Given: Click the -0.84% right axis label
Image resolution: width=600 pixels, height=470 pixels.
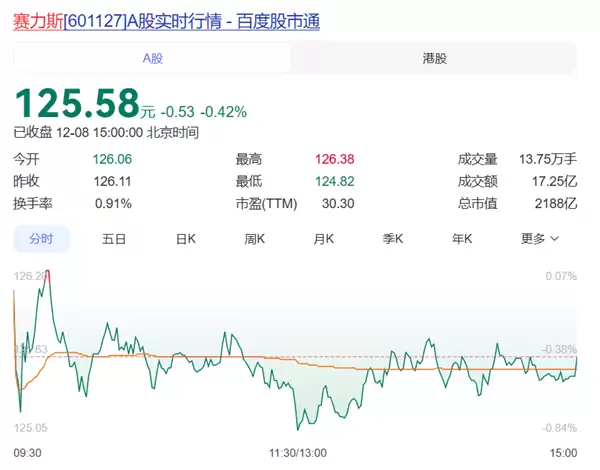Looking at the screenshot, I should [559, 428].
